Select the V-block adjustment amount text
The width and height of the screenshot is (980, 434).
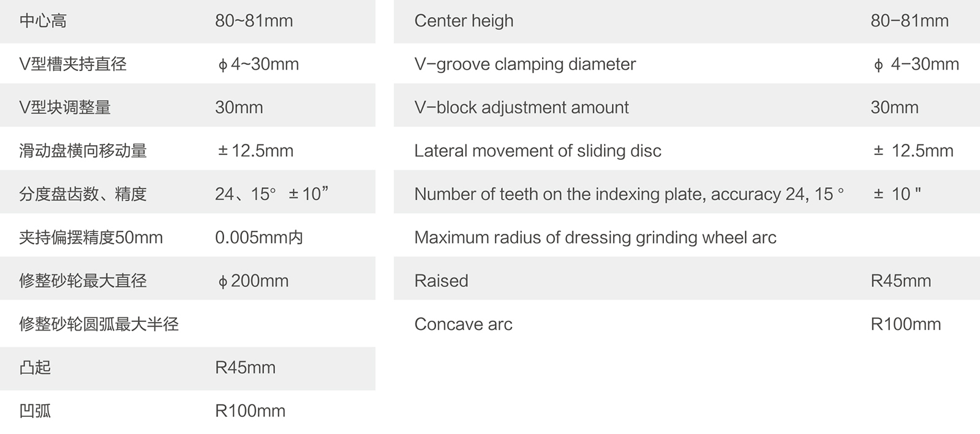coord(521,108)
